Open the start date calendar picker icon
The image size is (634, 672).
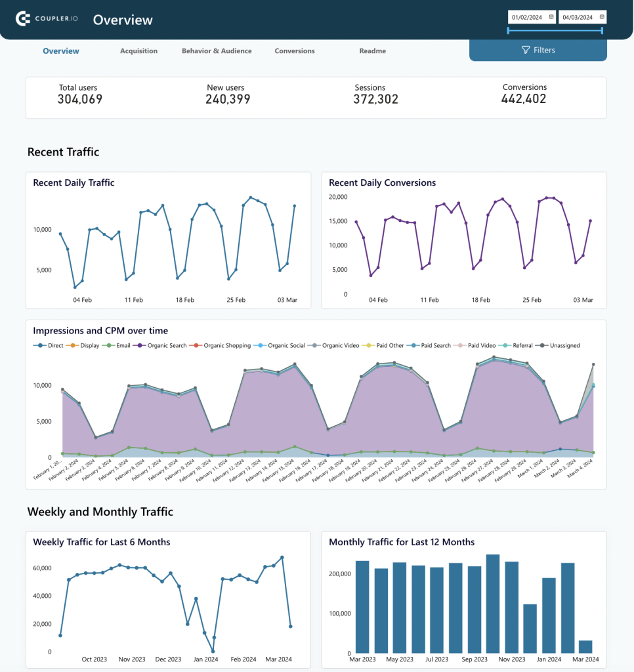click(551, 17)
